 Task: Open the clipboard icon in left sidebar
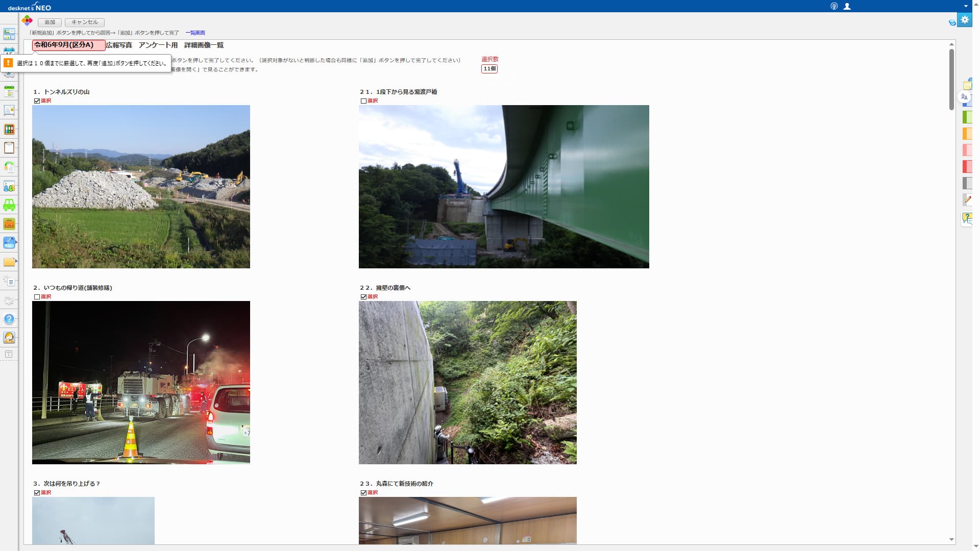[9, 148]
